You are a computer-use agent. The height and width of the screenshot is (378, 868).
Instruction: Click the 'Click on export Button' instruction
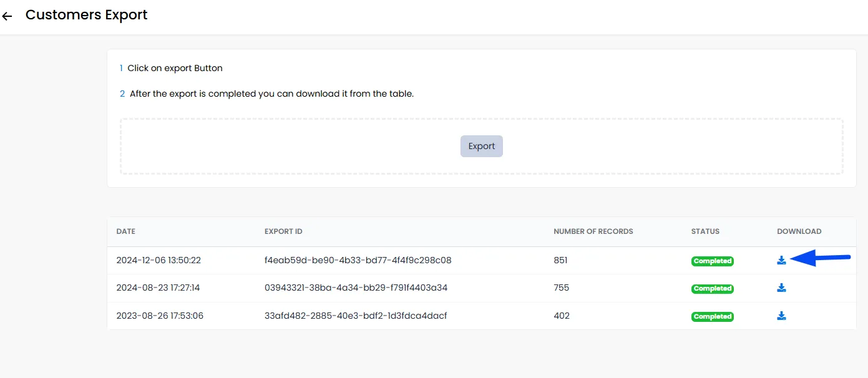[x=175, y=68]
